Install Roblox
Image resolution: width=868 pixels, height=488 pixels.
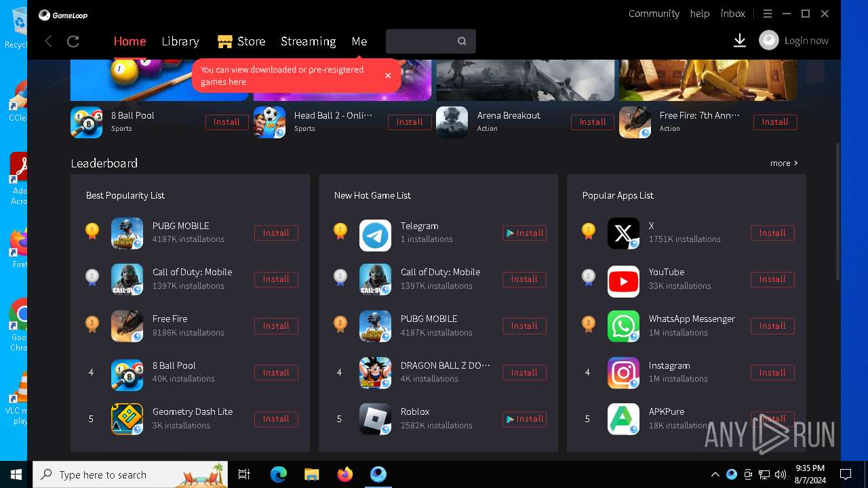(524, 419)
